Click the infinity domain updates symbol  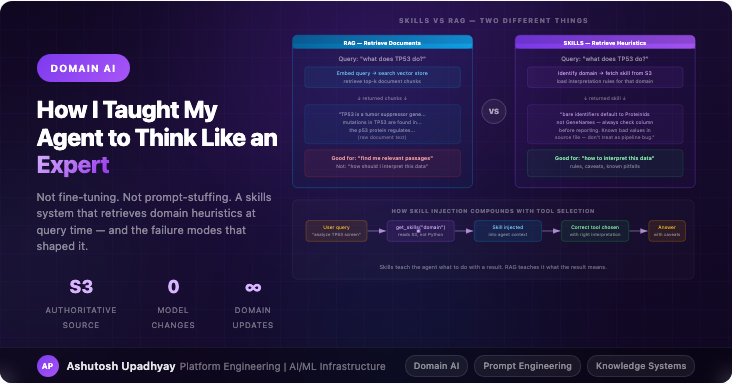[x=253, y=287]
